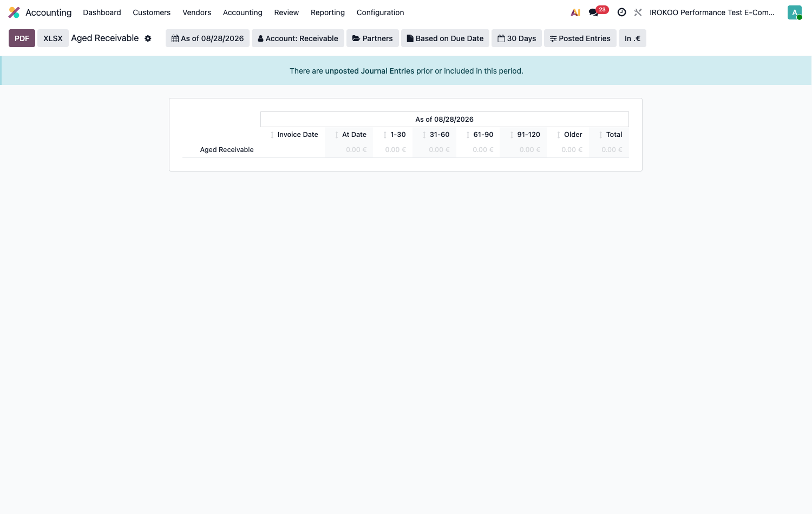Sort by Invoice Date column
Viewport: 812px width, 514px height.
point(295,135)
